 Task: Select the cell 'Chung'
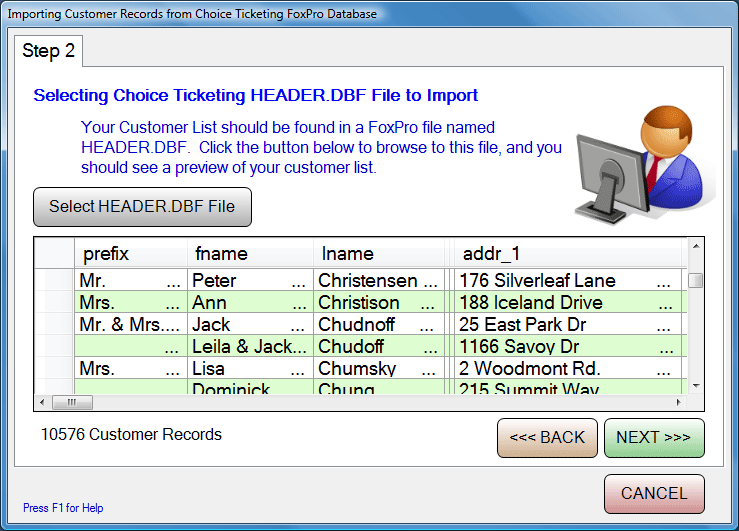(x=379, y=387)
